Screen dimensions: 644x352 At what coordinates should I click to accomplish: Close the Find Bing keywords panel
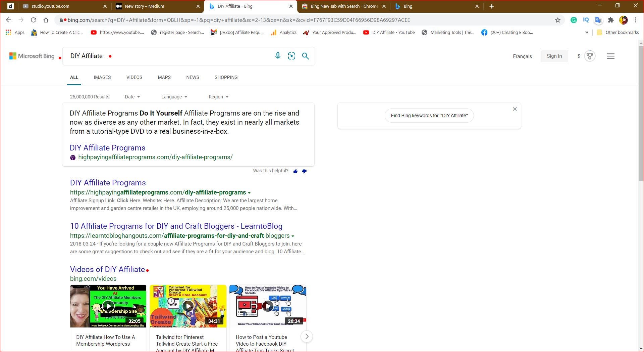pyautogui.click(x=515, y=109)
